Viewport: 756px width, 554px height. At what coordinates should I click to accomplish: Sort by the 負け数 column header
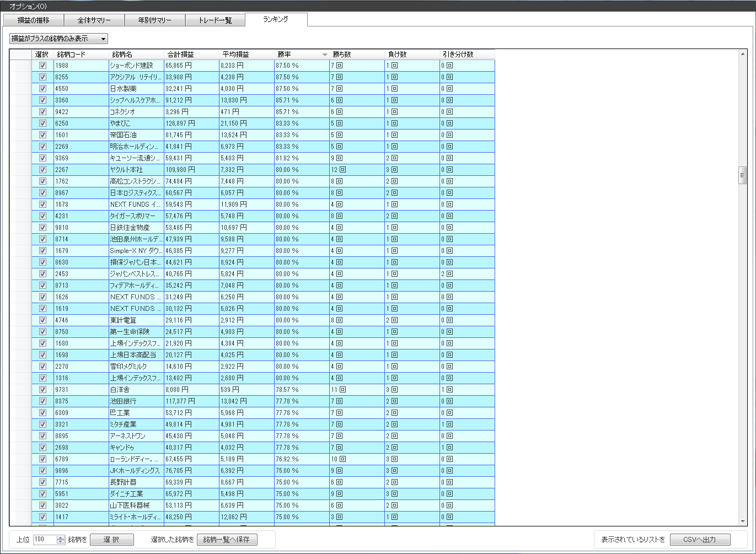[412, 55]
